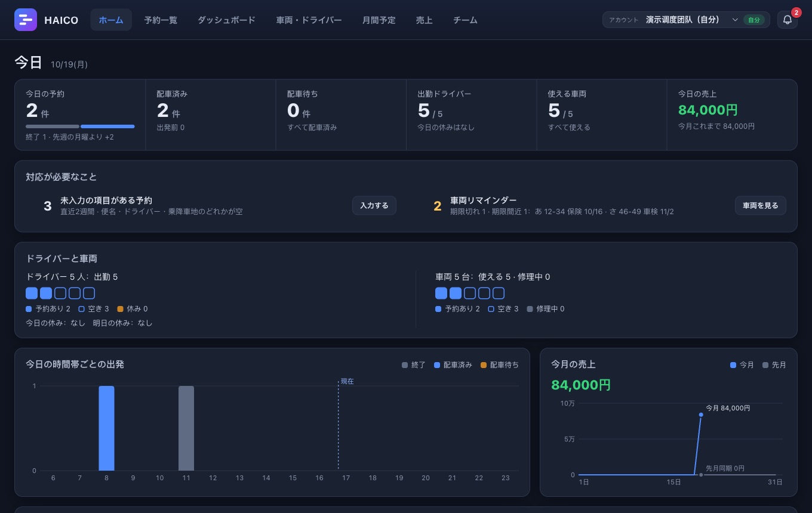Click the 入力する button
812x513 pixels.
(x=374, y=205)
